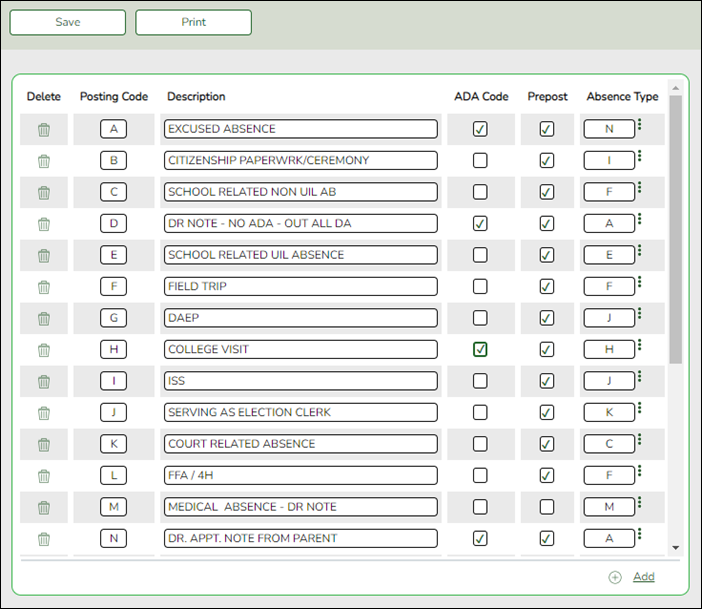Open absence type ellipsis for FIELD TRIP row
The width and height of the screenshot is (702, 609).
639,281
